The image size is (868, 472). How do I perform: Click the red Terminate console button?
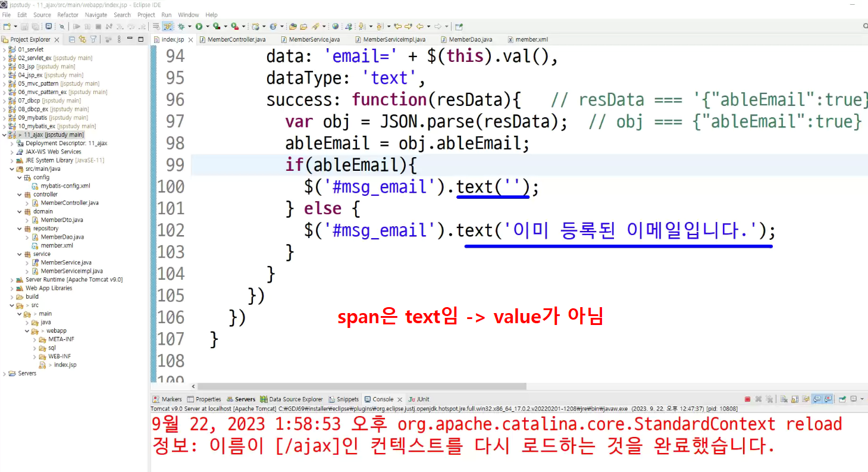pyautogui.click(x=747, y=399)
